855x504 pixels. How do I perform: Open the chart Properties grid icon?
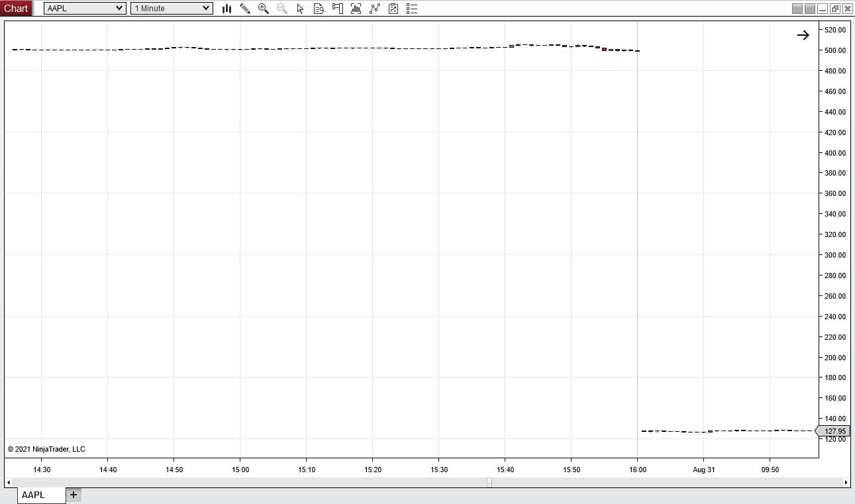[393, 9]
